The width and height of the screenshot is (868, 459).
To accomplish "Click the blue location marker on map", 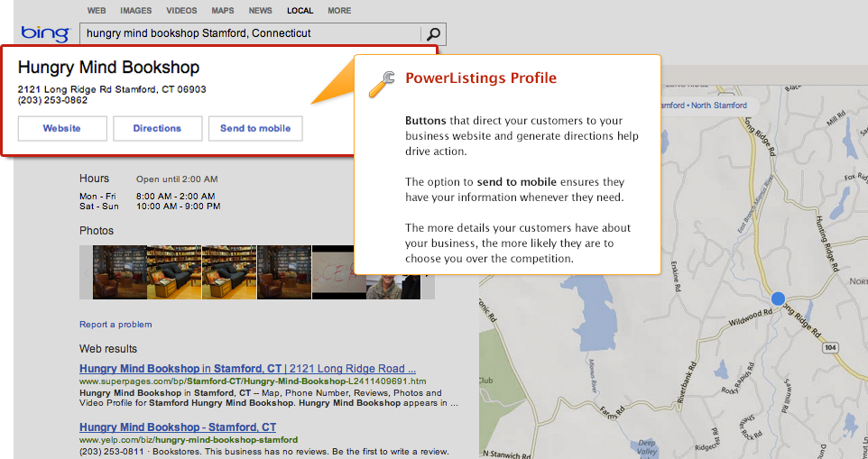I will (x=779, y=298).
